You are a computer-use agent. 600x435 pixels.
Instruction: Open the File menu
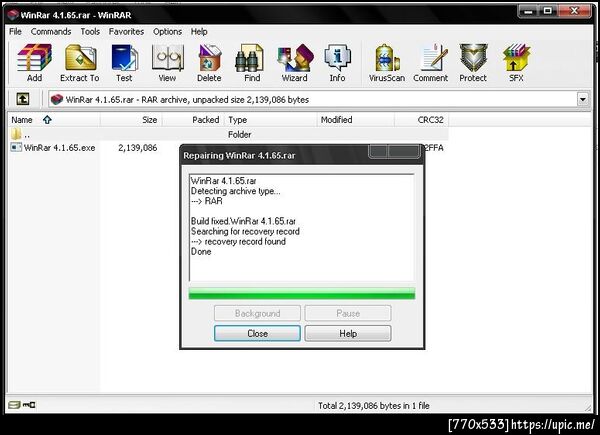[15, 31]
